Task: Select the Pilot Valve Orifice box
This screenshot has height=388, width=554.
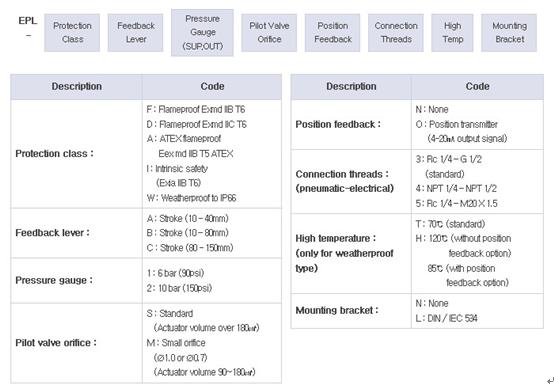Action: (269, 33)
